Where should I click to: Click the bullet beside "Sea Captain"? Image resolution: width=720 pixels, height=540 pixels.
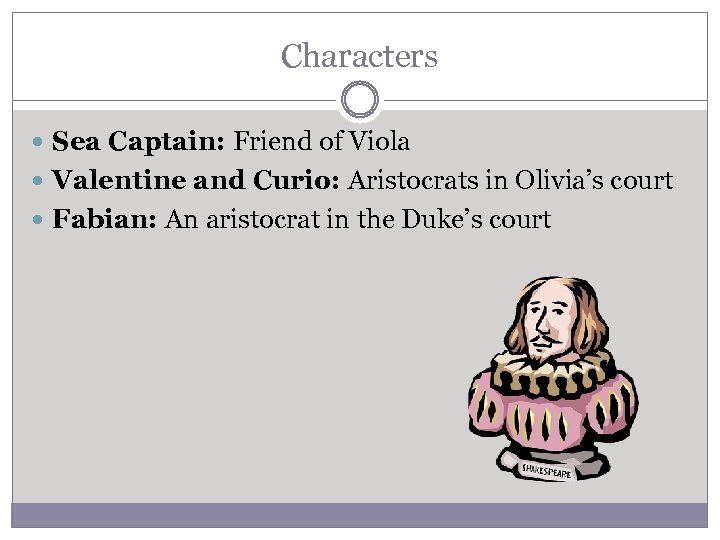(x=38, y=143)
